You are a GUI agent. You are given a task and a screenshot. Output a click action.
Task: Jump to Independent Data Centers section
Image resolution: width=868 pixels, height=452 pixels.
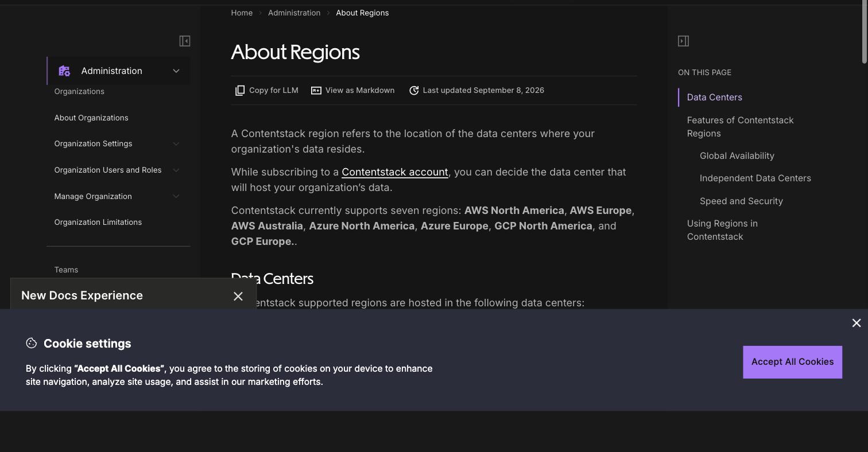755,178
